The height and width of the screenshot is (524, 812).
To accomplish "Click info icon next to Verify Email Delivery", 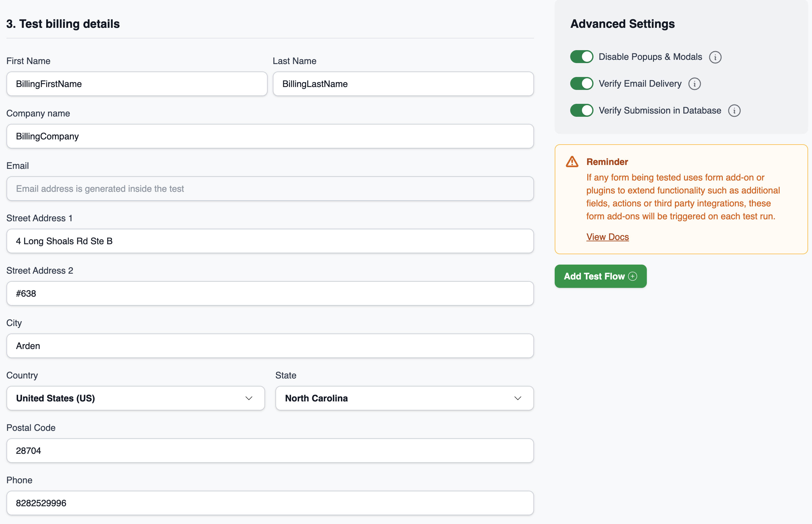I will pyautogui.click(x=694, y=84).
